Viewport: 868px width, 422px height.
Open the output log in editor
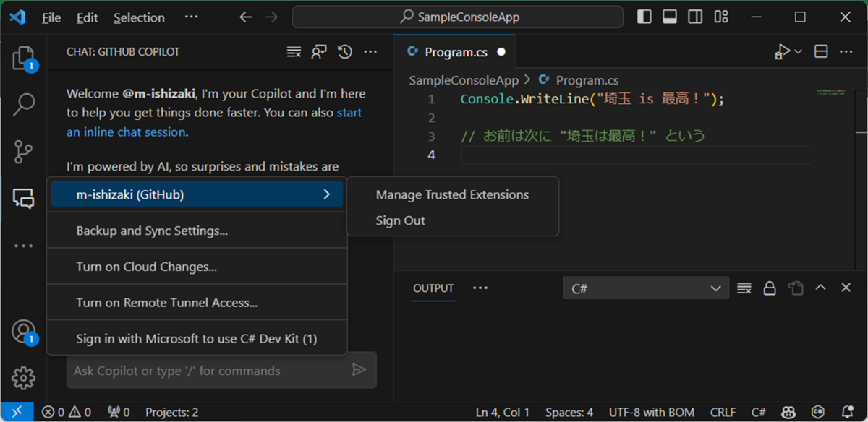(795, 288)
